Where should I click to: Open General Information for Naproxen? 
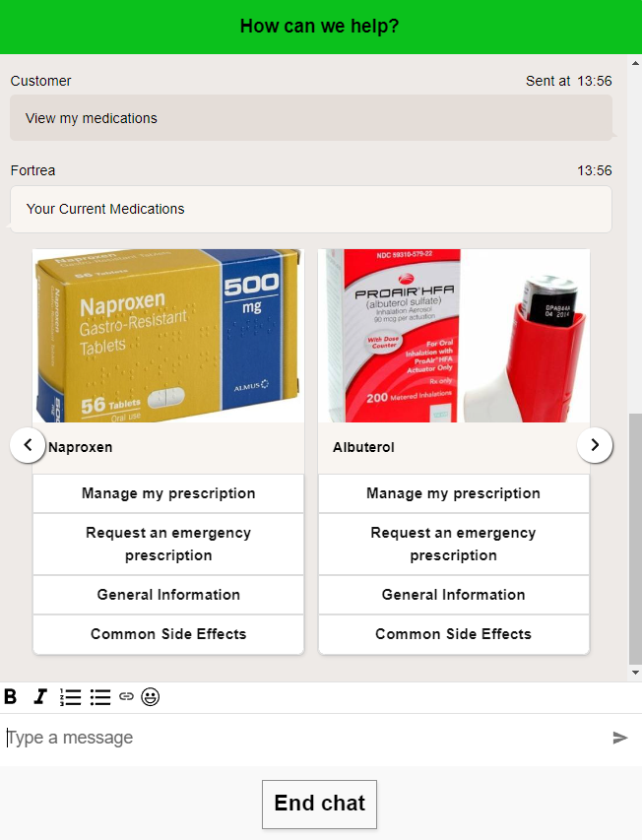click(x=168, y=595)
